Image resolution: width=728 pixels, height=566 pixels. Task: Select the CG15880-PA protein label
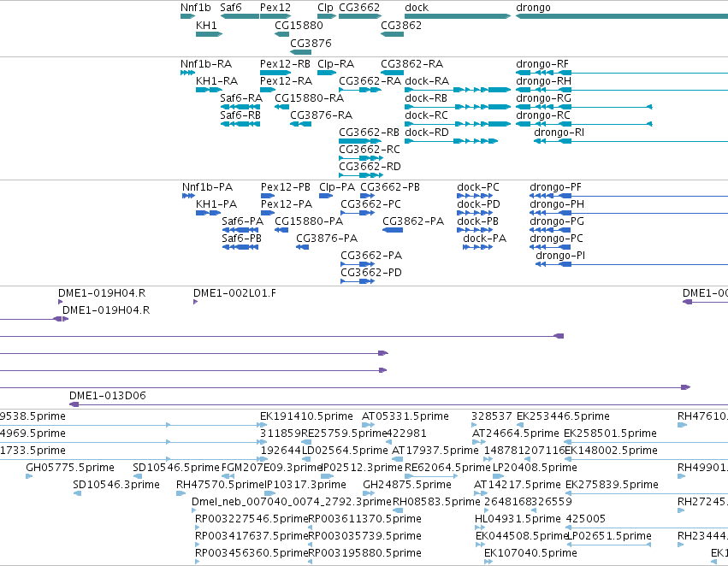click(x=309, y=221)
